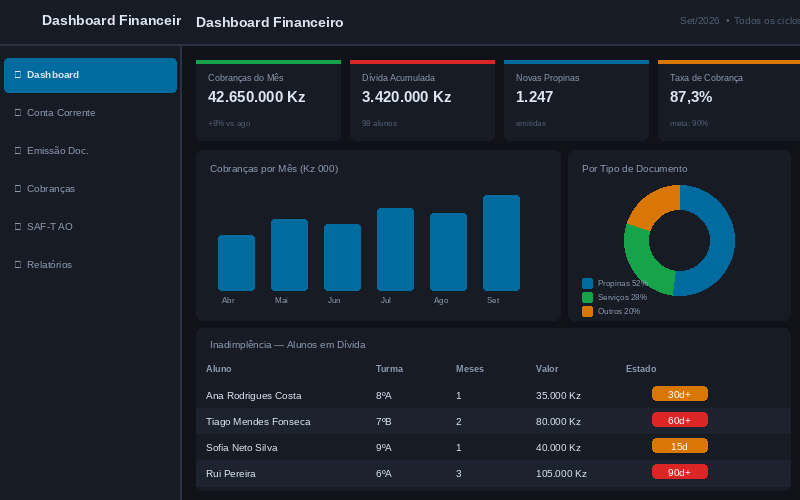Click the 105.000 Kz value

[561, 473]
